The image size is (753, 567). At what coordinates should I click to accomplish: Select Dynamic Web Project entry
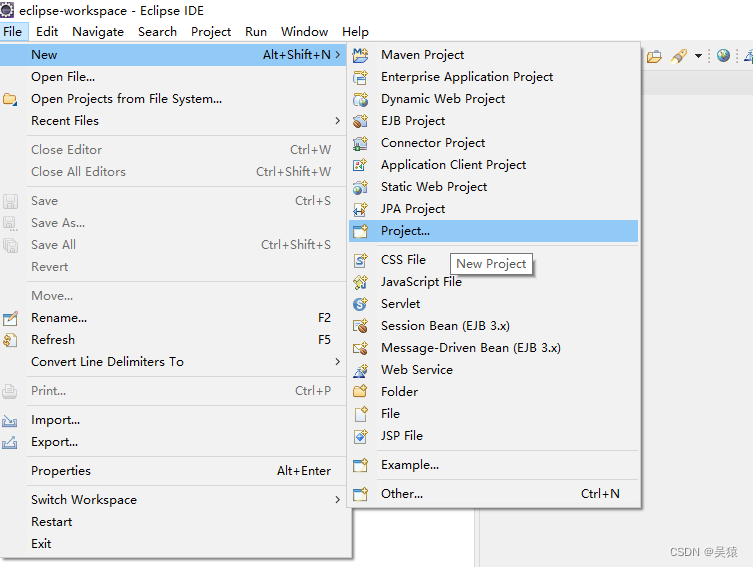[x=494, y=99]
